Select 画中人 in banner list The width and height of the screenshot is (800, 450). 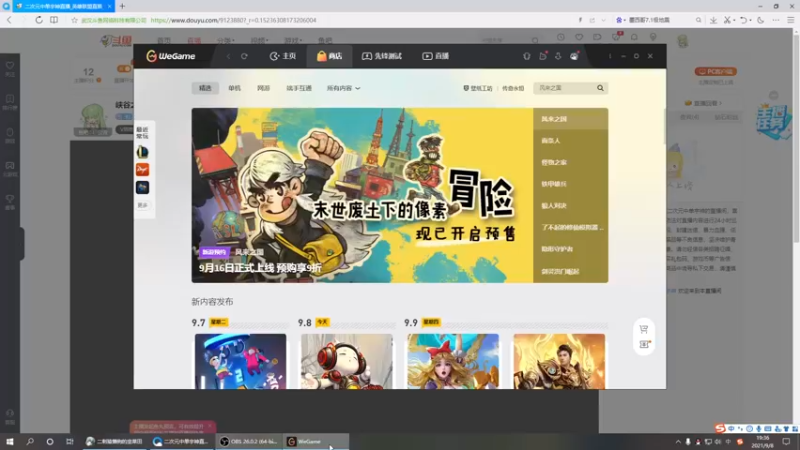tap(570, 140)
